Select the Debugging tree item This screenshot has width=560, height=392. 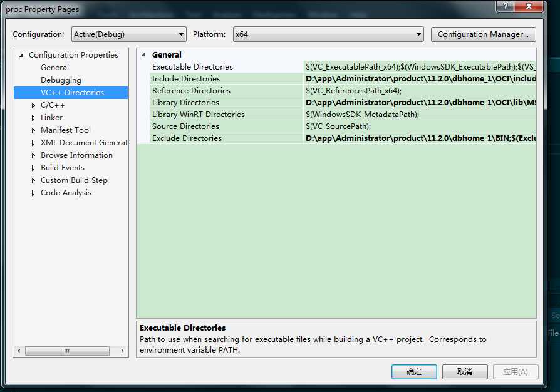[x=61, y=80]
